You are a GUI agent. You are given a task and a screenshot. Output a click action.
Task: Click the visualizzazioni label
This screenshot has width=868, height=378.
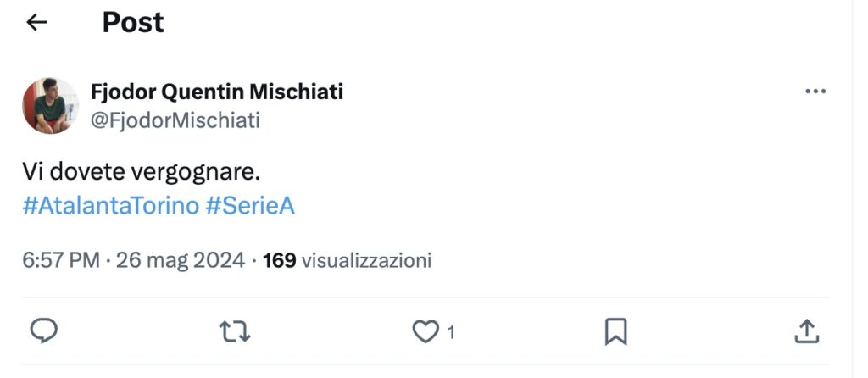point(366,260)
